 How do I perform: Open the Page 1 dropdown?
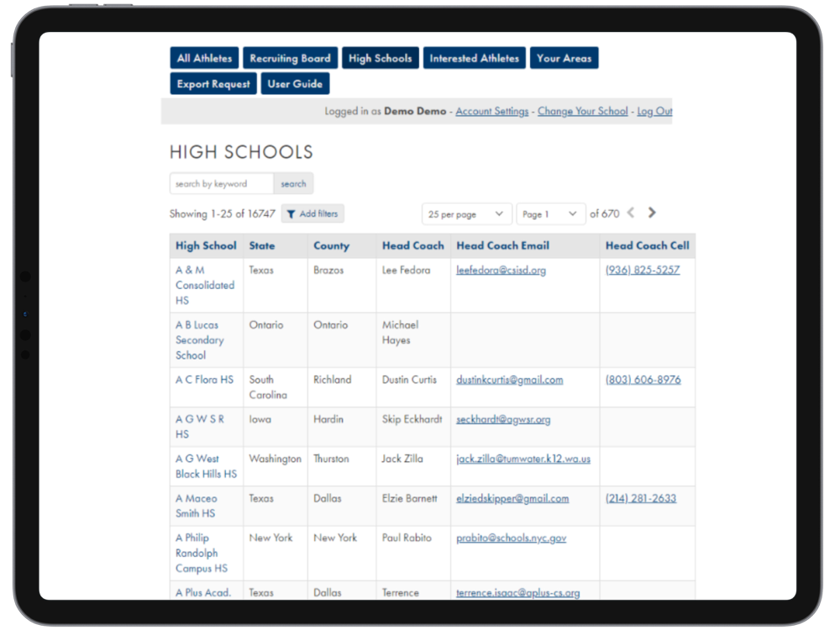tap(551, 213)
